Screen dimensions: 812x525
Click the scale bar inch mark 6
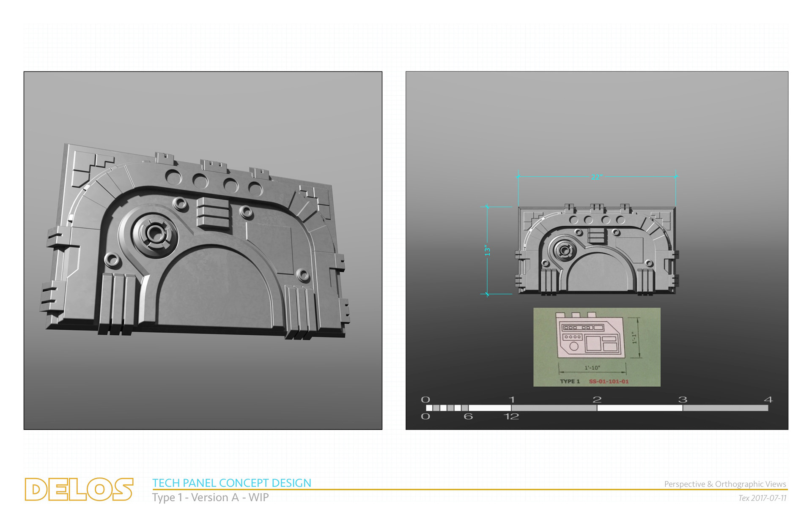[x=468, y=416]
